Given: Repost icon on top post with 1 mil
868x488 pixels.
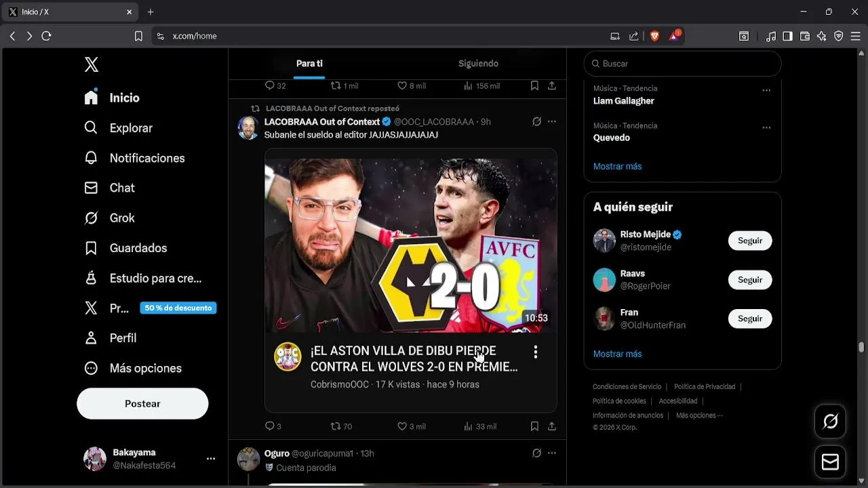Looking at the screenshot, I should (344, 86).
